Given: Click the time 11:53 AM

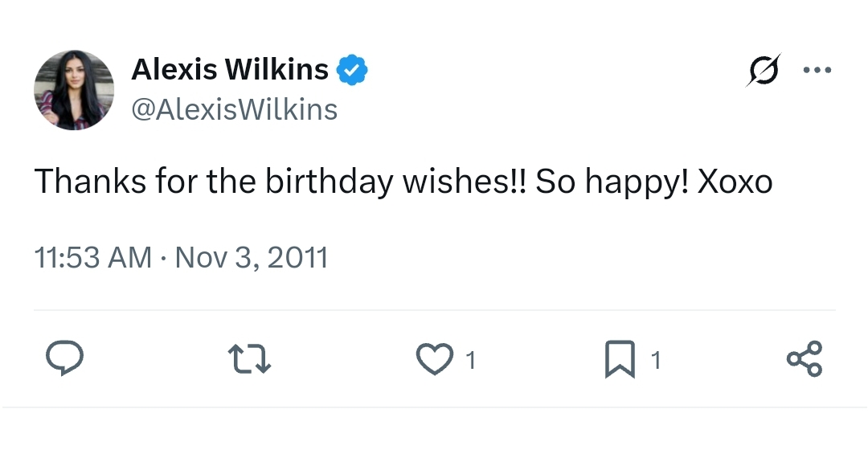Looking at the screenshot, I should click(x=92, y=258).
